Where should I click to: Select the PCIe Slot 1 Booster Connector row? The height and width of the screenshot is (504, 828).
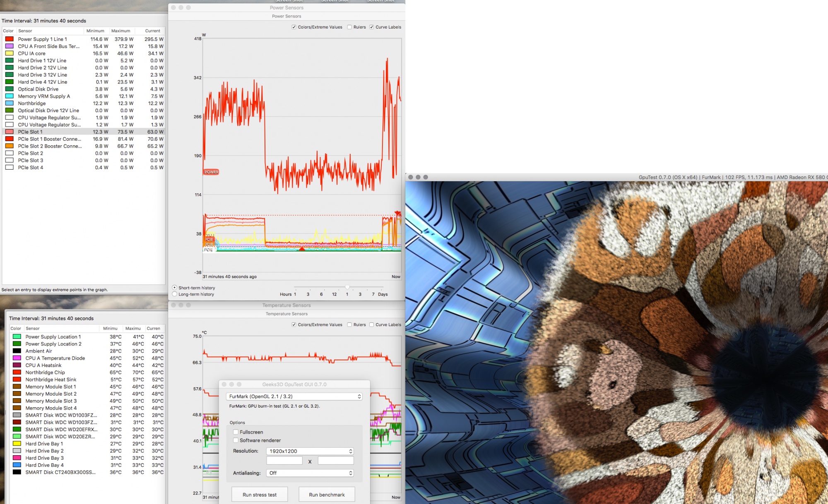[x=84, y=139]
